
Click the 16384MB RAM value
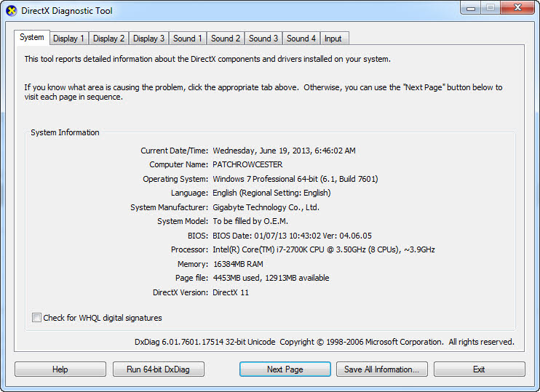[x=238, y=264]
